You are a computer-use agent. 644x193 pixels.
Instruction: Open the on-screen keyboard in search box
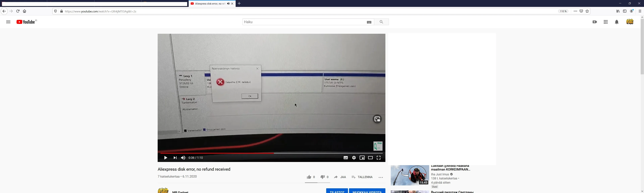(369, 22)
